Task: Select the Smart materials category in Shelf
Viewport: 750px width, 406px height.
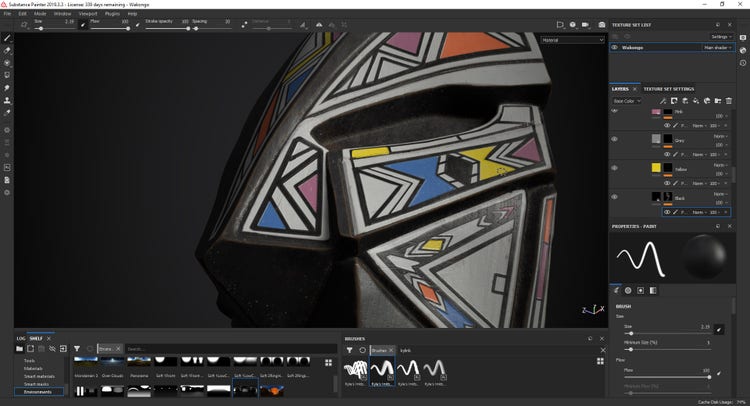Action: 39,376
